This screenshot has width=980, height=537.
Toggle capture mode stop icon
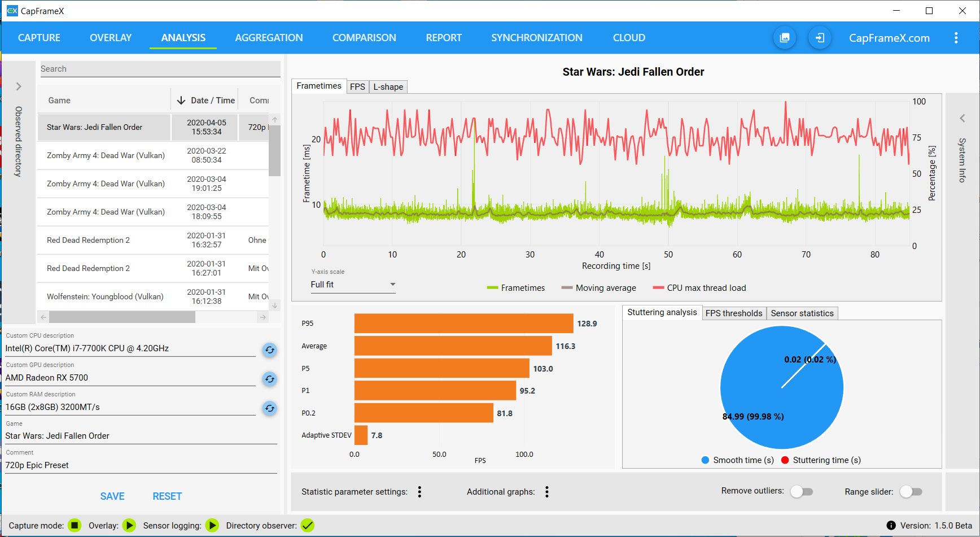[x=75, y=526]
